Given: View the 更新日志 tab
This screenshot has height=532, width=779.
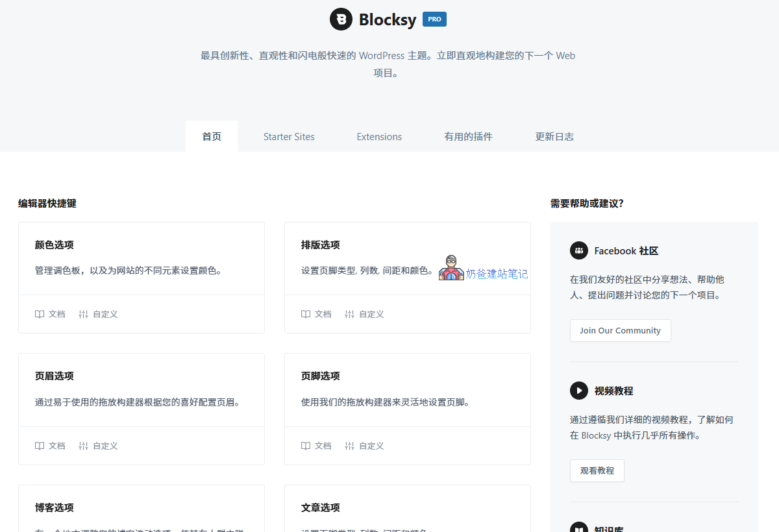Looking at the screenshot, I should (554, 136).
